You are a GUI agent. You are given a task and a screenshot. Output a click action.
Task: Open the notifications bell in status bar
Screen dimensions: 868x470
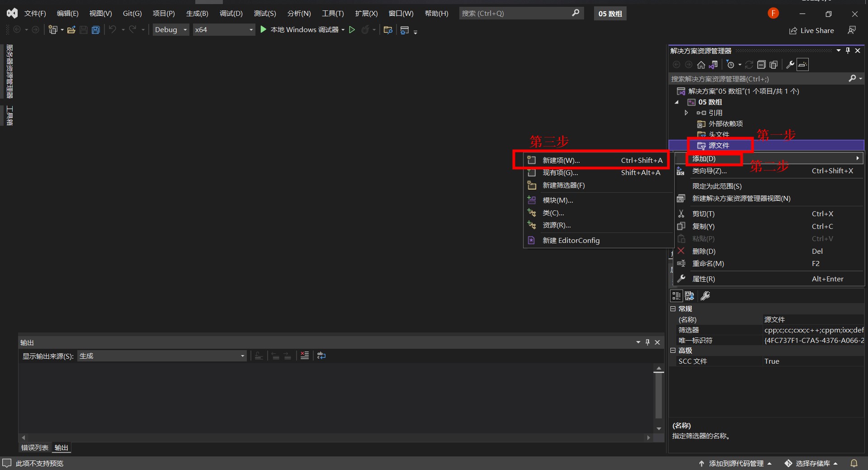coord(854,463)
